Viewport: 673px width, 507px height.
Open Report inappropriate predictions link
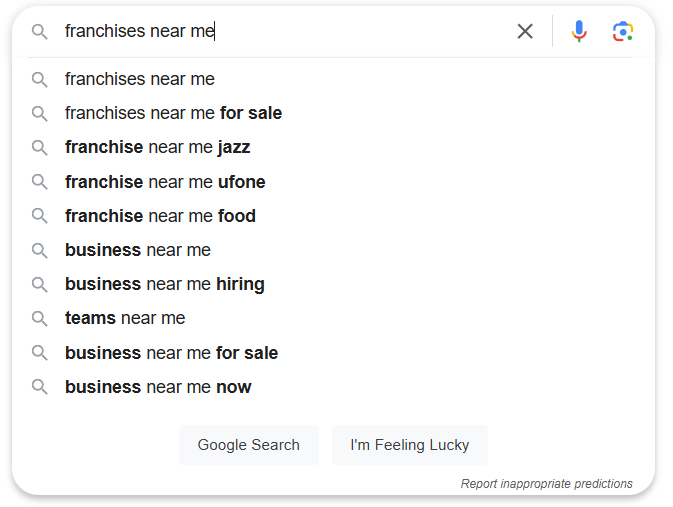(x=546, y=484)
